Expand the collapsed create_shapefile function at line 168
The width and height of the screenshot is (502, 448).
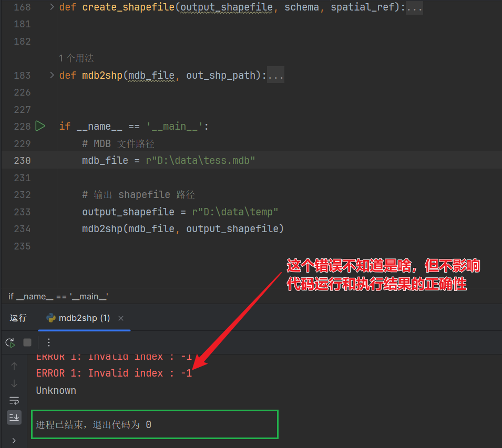[x=50, y=7]
